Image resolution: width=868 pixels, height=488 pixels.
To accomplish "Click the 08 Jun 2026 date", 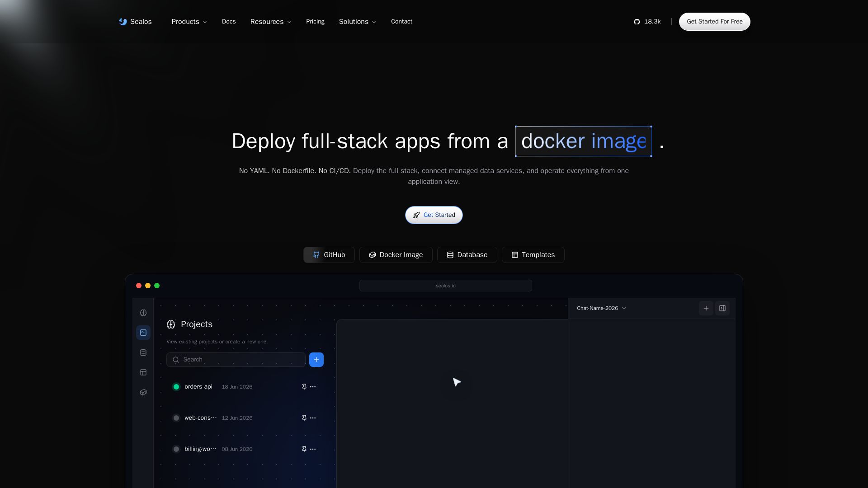I will [x=237, y=449].
